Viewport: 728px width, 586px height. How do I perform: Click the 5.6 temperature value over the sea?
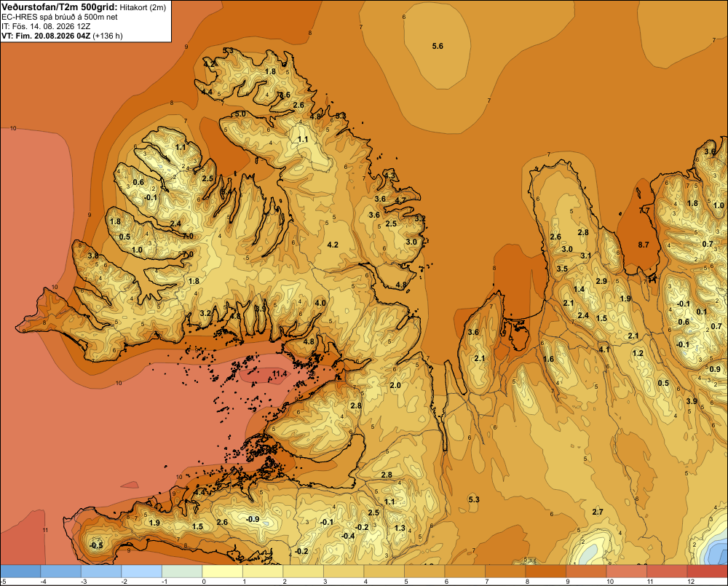point(438,46)
